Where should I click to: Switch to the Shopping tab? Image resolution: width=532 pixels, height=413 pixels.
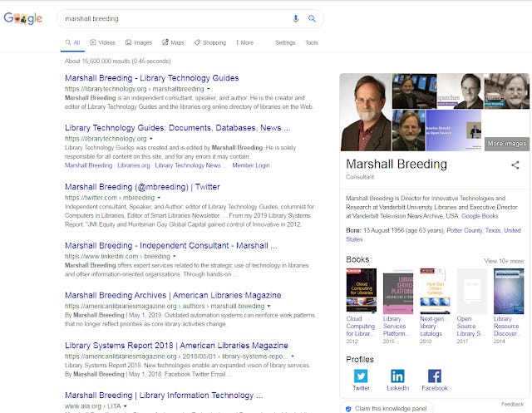coord(210,42)
